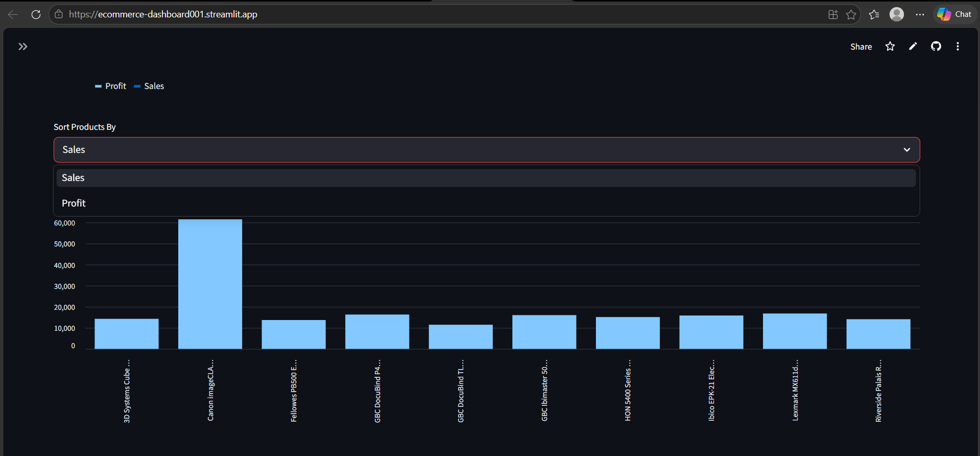
Task: Click the Canon imageCLA bar
Action: click(x=210, y=284)
